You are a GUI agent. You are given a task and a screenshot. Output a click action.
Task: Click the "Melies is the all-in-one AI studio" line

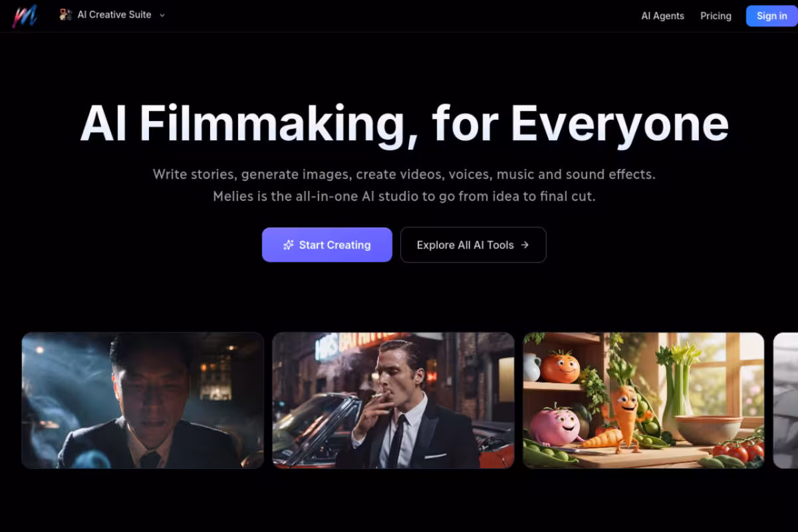coord(404,197)
